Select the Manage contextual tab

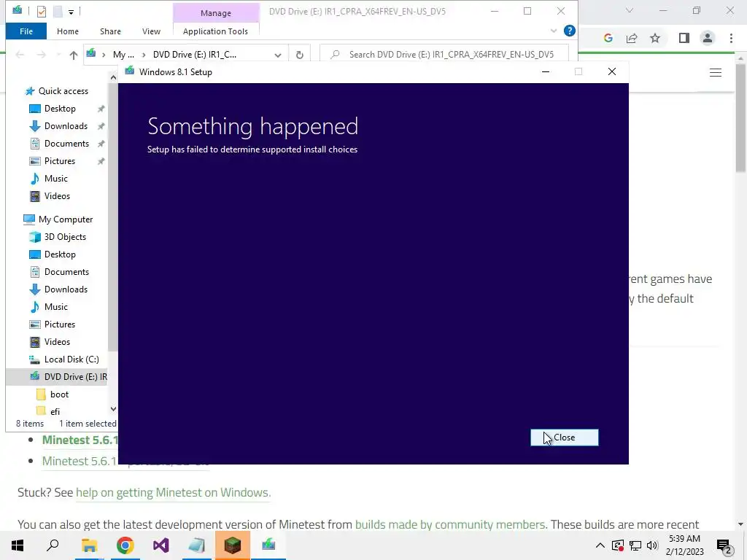[216, 13]
